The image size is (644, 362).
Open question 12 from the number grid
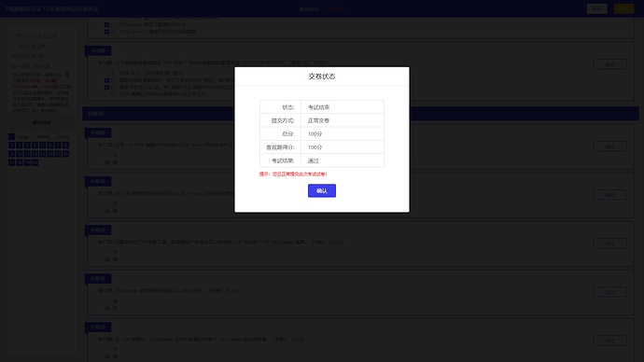tap(35, 154)
